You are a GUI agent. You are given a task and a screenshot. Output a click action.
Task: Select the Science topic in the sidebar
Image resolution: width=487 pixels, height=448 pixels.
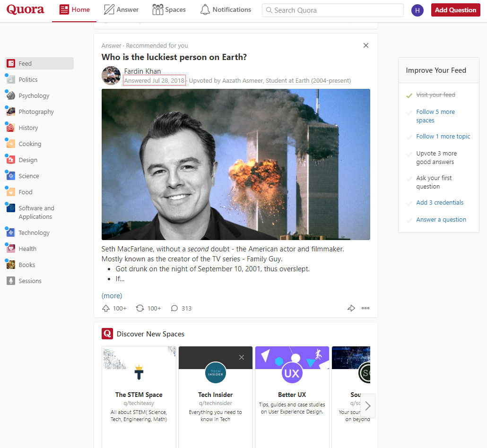tap(28, 176)
